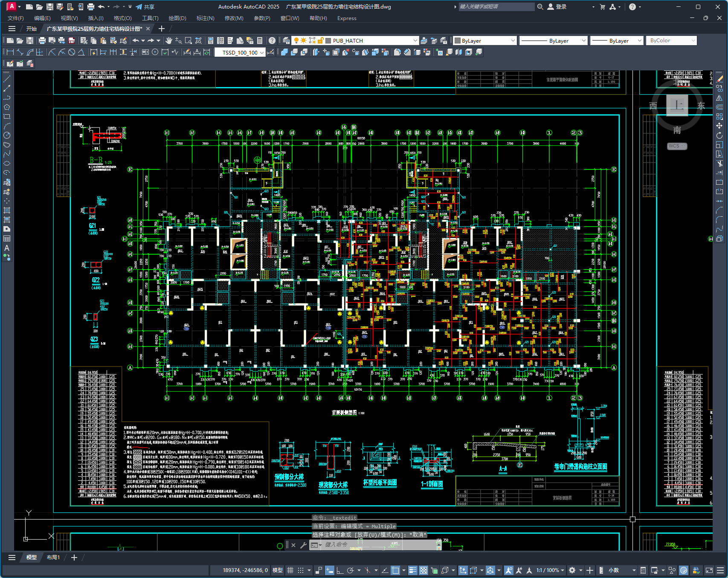This screenshot has width=728, height=578.
Task: Click the Center mark dimension tool
Action: (x=155, y=52)
